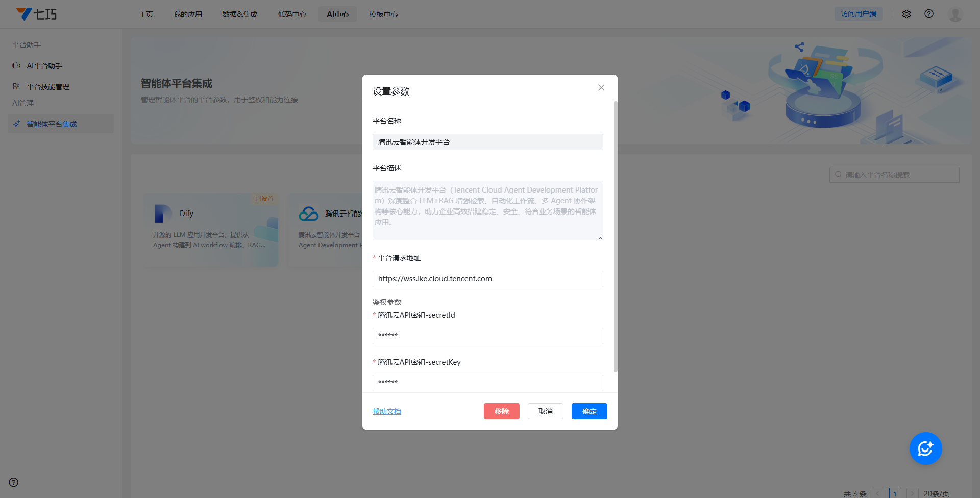The height and width of the screenshot is (498, 980).
Task: Open the 帮助文档 link
Action: 387,411
